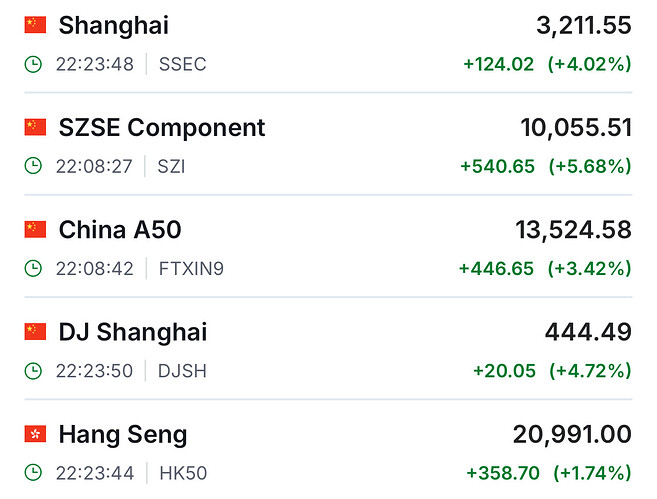The image size is (657, 499).
Task: Select the China A50 index name
Action: (120, 230)
